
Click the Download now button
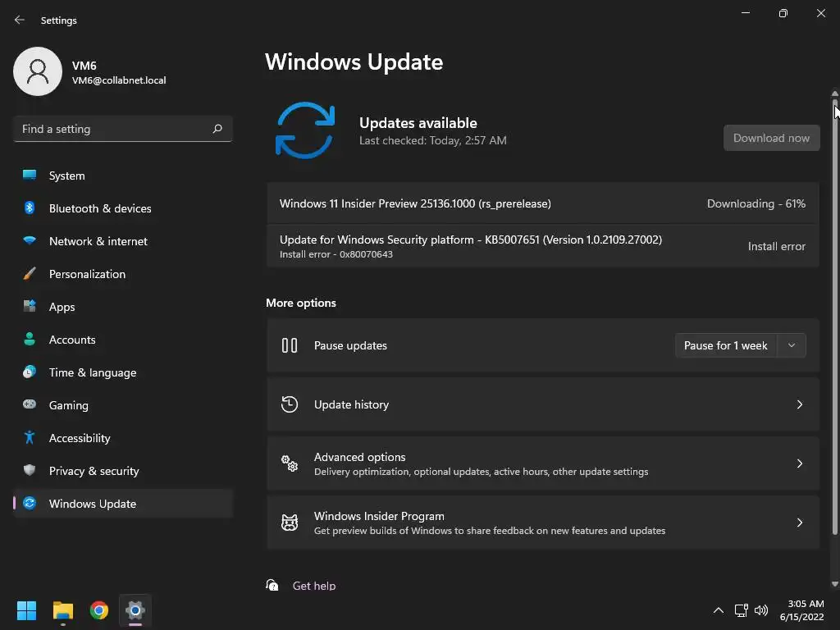pos(771,138)
